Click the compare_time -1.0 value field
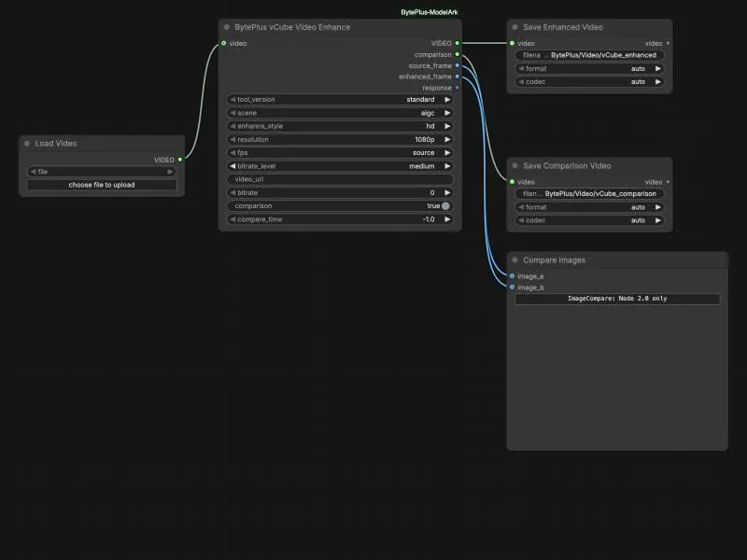Viewport: 747px width, 560px height. coord(340,219)
